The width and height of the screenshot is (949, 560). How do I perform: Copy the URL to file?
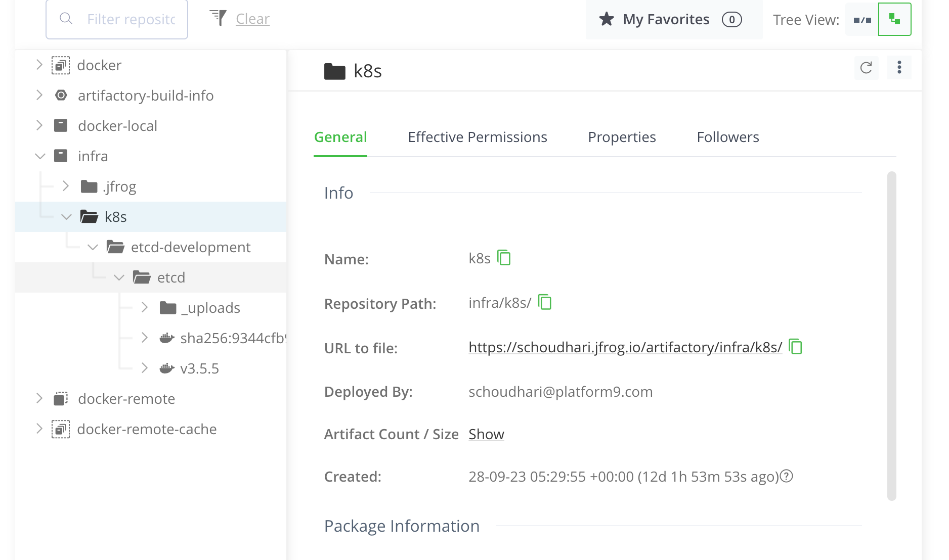(x=796, y=347)
